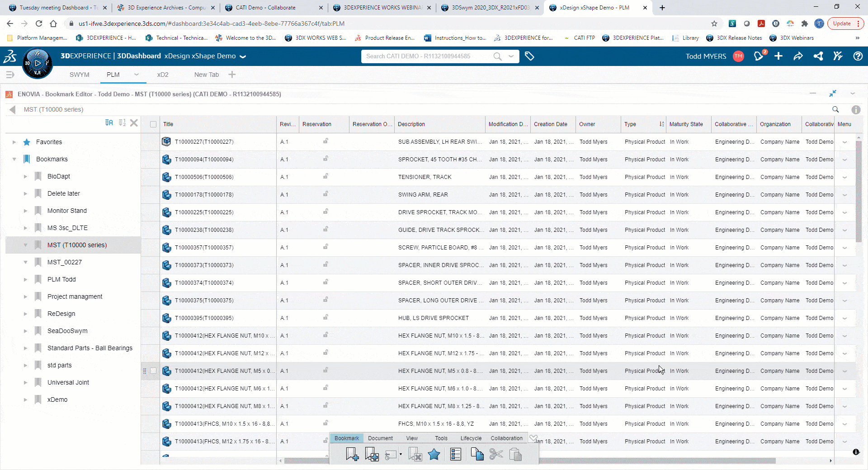Click the Paste clipboard icon in bottom toolbar
The height and width of the screenshot is (470, 868).
point(515,454)
